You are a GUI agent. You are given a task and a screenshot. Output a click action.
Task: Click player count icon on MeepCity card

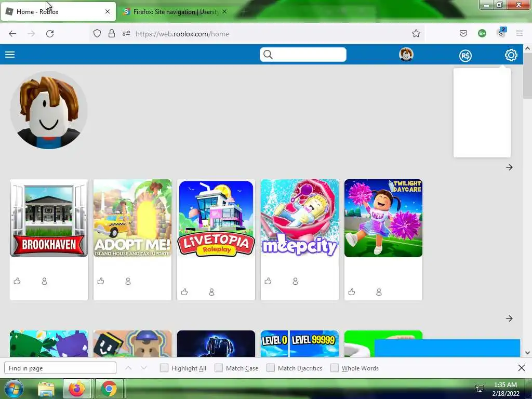pos(295,281)
